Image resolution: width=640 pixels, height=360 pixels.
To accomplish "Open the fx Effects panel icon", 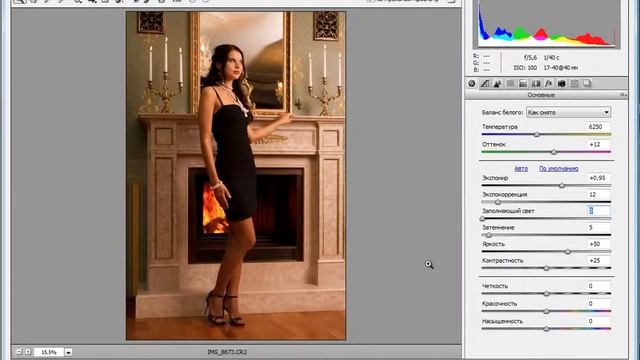I will point(549,83).
